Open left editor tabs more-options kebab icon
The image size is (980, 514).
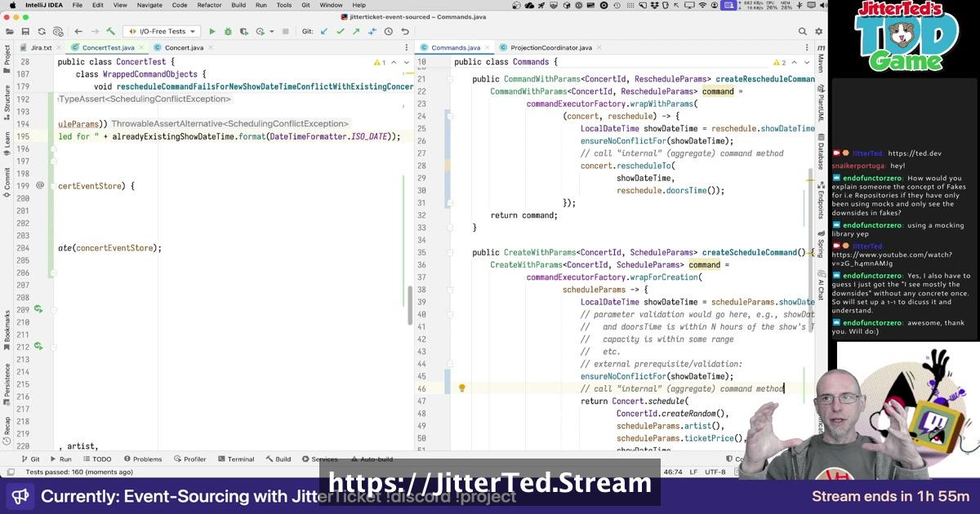(x=408, y=47)
